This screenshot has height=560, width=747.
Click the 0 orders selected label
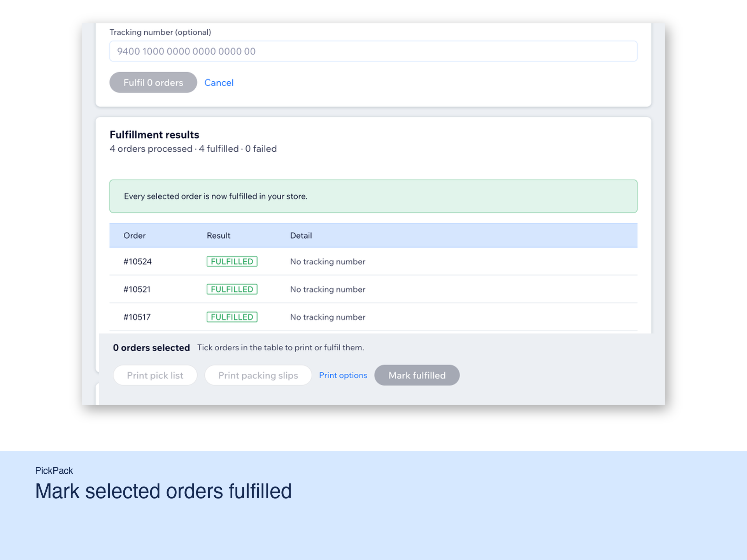(151, 348)
